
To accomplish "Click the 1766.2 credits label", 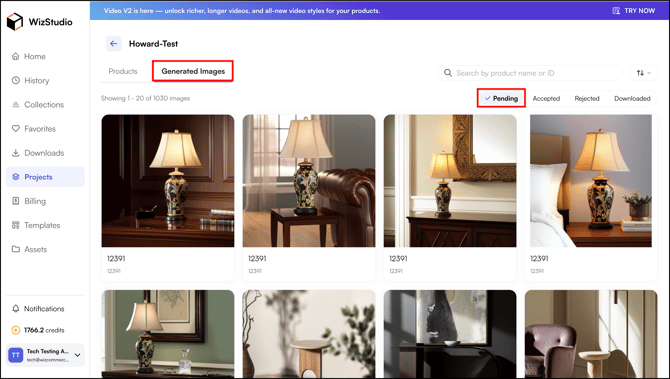I will [x=44, y=330].
